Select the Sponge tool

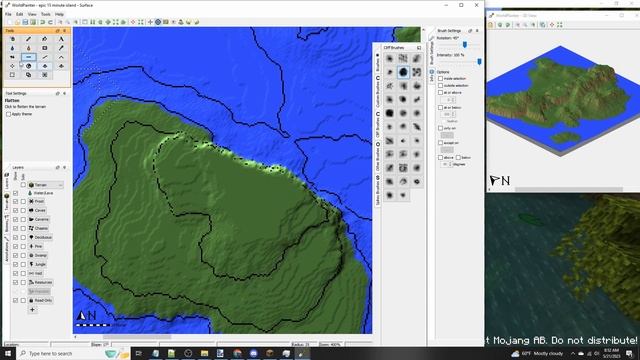click(x=45, y=48)
